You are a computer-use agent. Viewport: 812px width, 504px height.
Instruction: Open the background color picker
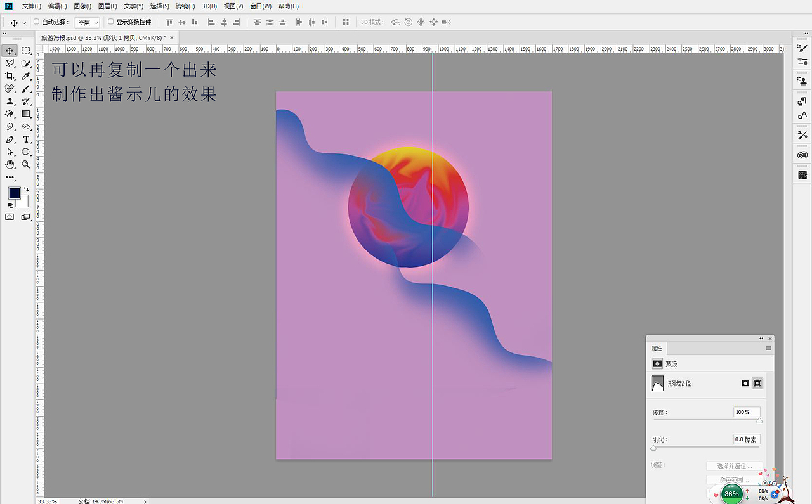[x=24, y=203]
